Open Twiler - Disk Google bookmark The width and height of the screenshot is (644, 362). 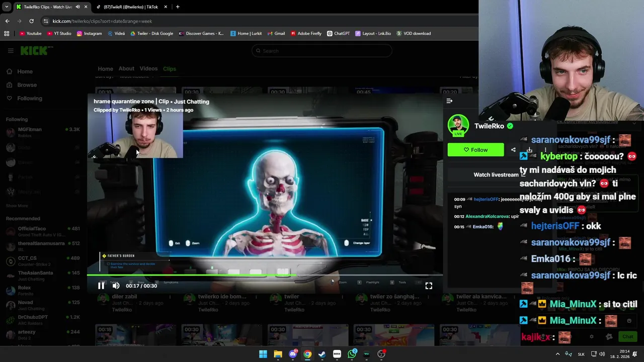151,34
